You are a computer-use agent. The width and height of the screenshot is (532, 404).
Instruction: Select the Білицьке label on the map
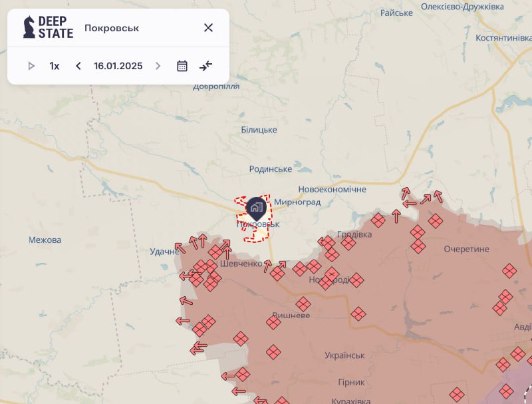tap(259, 129)
